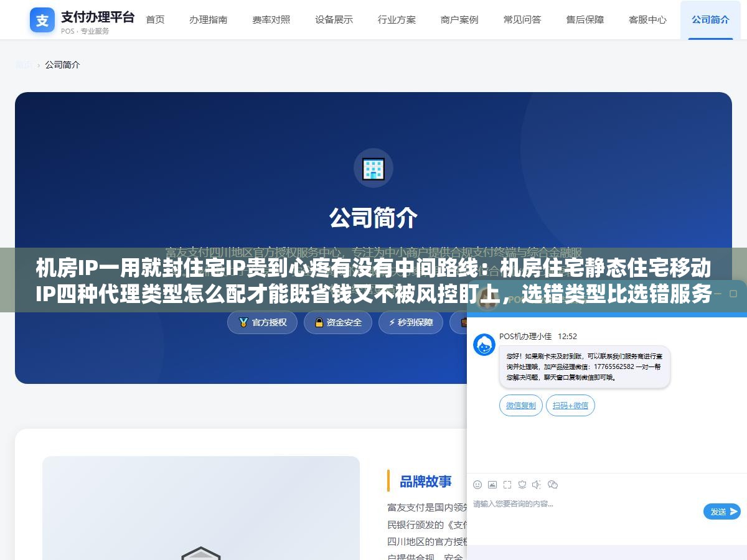747x560 pixels.
Task: Click the medal icon in 官方授权 badge
Action: click(243, 322)
